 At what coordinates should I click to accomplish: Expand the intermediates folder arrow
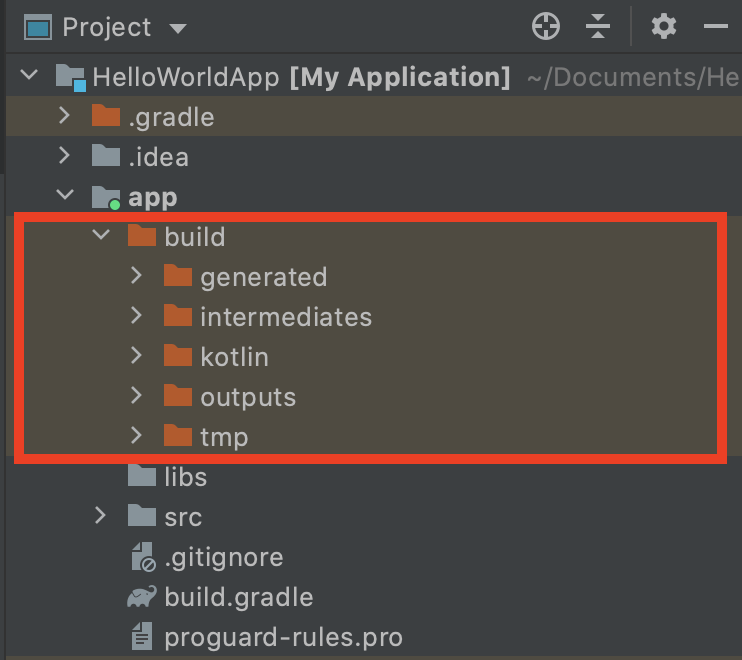(x=136, y=315)
